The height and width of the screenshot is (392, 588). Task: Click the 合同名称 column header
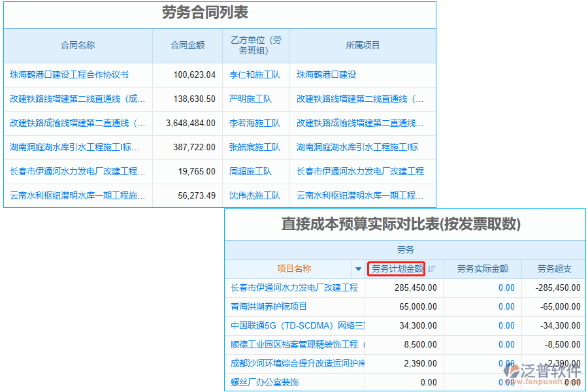tap(78, 46)
